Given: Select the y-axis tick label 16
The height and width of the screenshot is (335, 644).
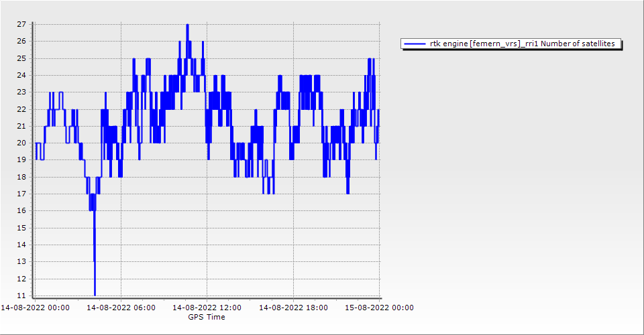Looking at the screenshot, I should click(x=21, y=210).
